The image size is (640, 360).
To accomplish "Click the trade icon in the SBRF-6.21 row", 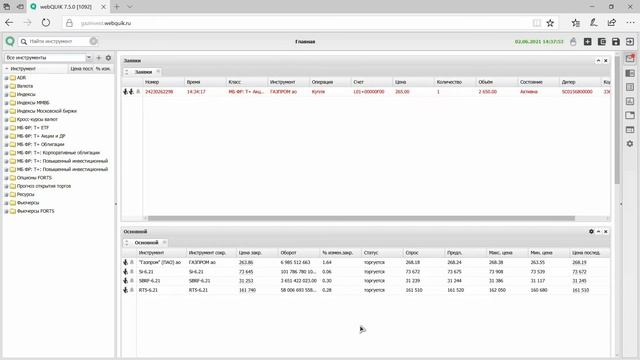I will point(125,281).
